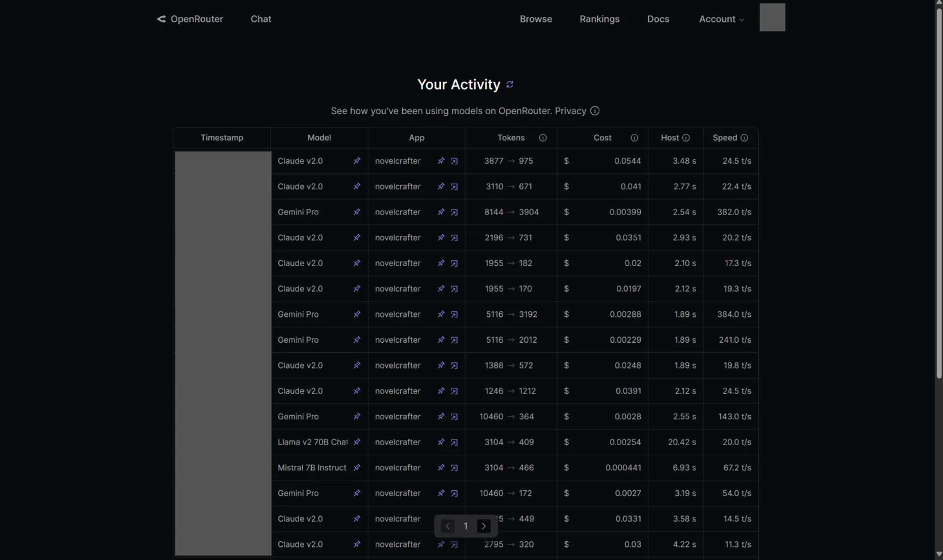The width and height of the screenshot is (943, 560).
Task: Switch to the Chat page
Action: (261, 19)
